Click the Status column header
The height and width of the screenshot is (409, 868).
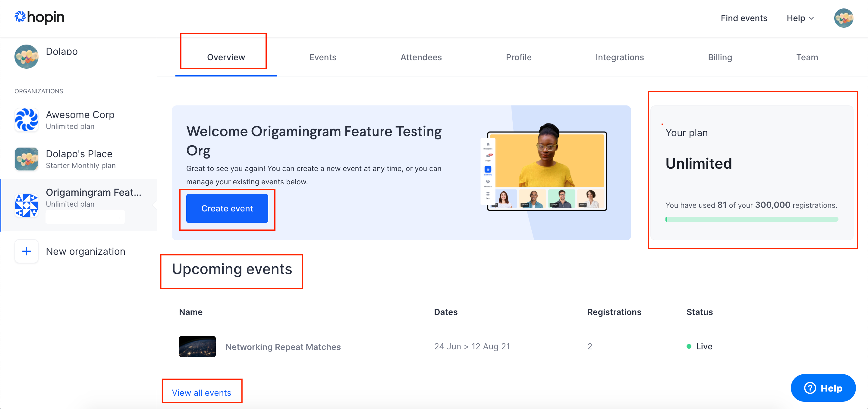(700, 312)
